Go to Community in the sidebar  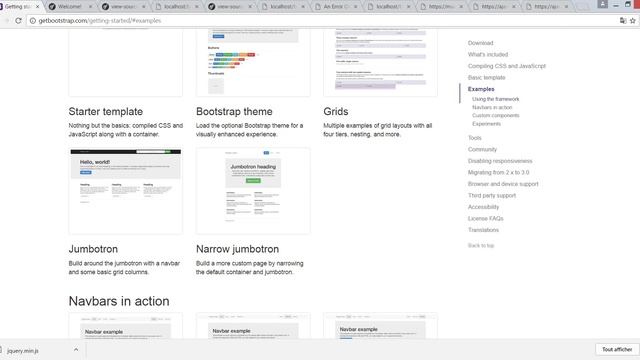pos(482,149)
